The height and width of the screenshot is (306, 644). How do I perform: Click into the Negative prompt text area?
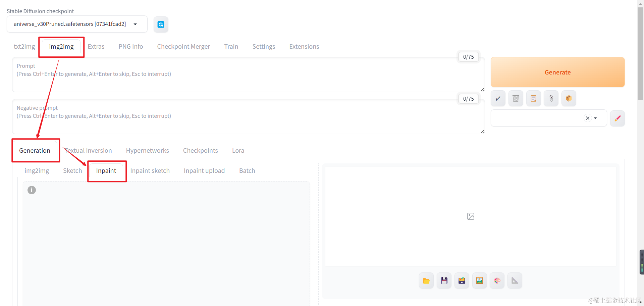[248, 117]
